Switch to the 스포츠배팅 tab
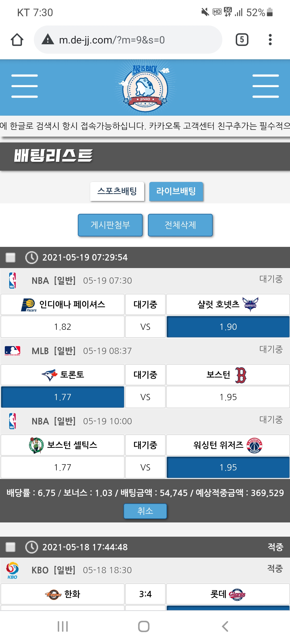The height and width of the screenshot is (644, 290). pos(117,191)
